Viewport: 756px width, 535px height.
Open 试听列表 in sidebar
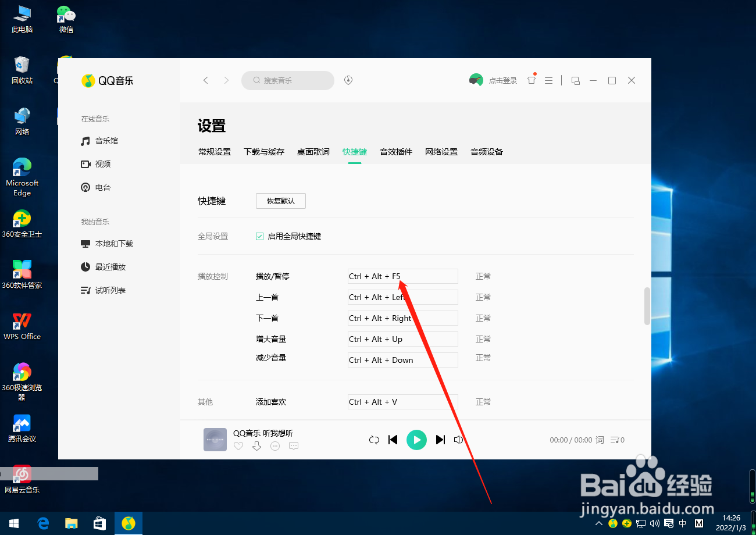(x=103, y=290)
